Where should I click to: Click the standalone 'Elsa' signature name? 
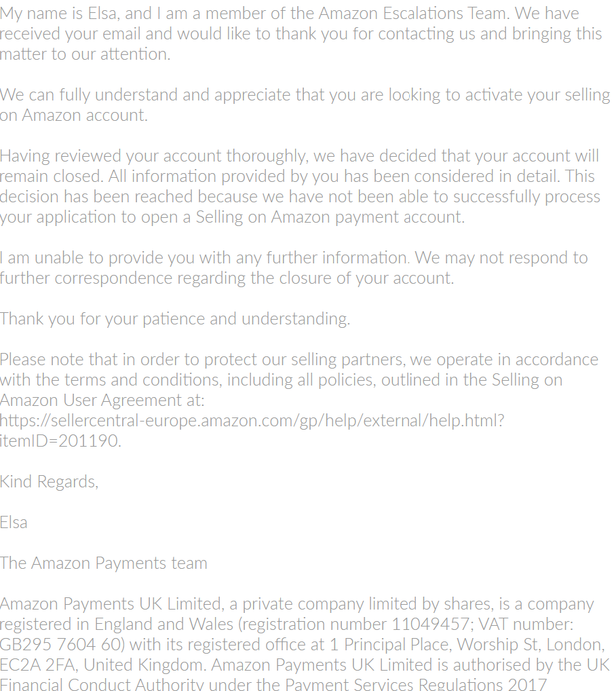tap(14, 522)
